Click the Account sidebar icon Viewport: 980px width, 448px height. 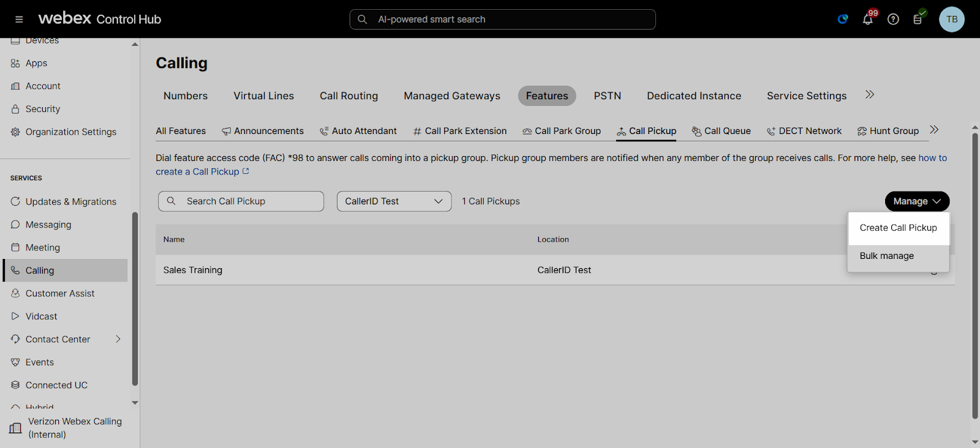click(x=15, y=86)
